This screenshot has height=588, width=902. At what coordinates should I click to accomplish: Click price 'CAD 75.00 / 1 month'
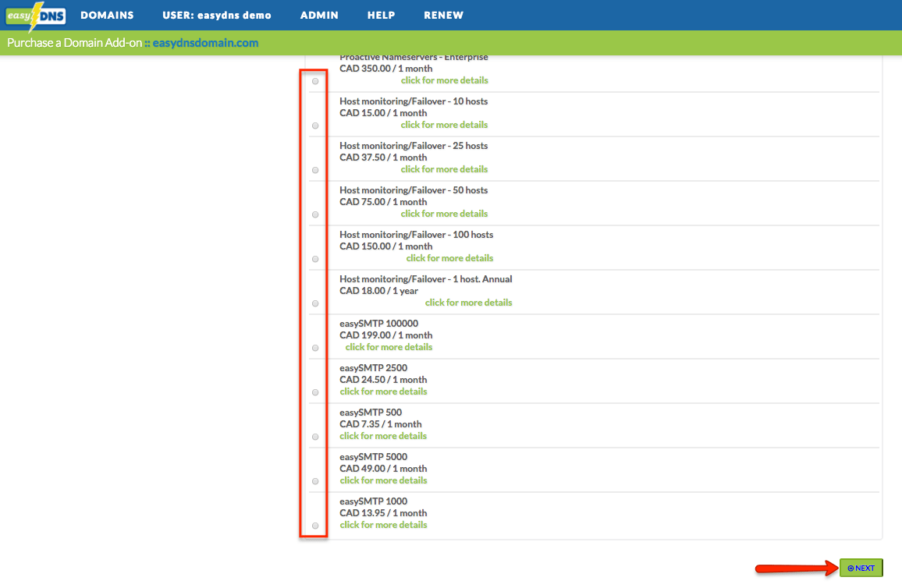click(x=383, y=202)
